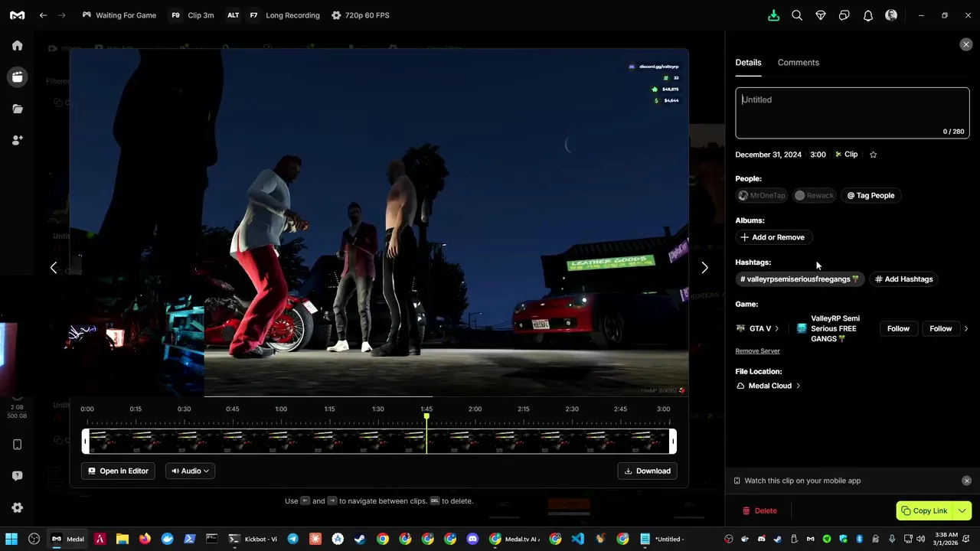Open the Home page in Medal sidebar
The width and height of the screenshot is (980, 551).
(x=17, y=45)
